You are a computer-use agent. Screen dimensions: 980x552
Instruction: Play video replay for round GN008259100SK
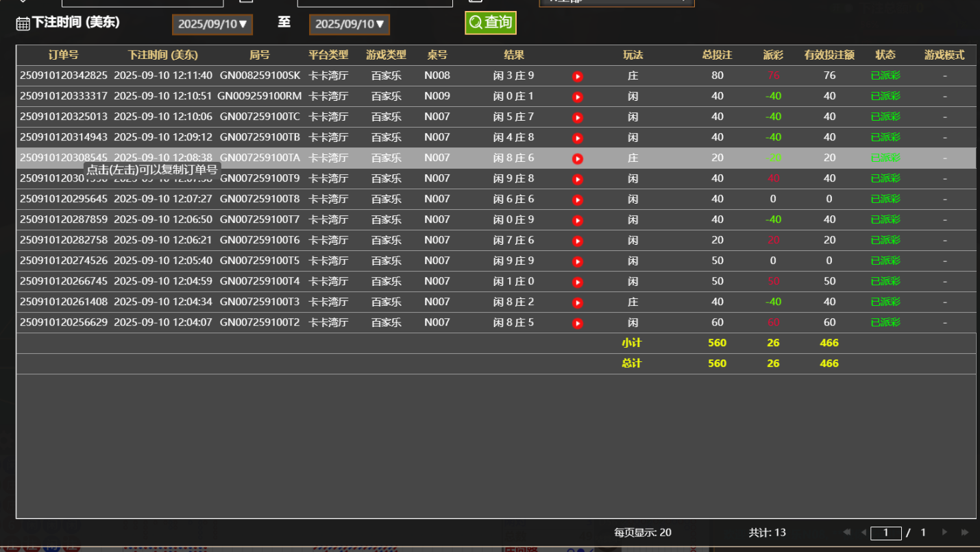tap(578, 76)
